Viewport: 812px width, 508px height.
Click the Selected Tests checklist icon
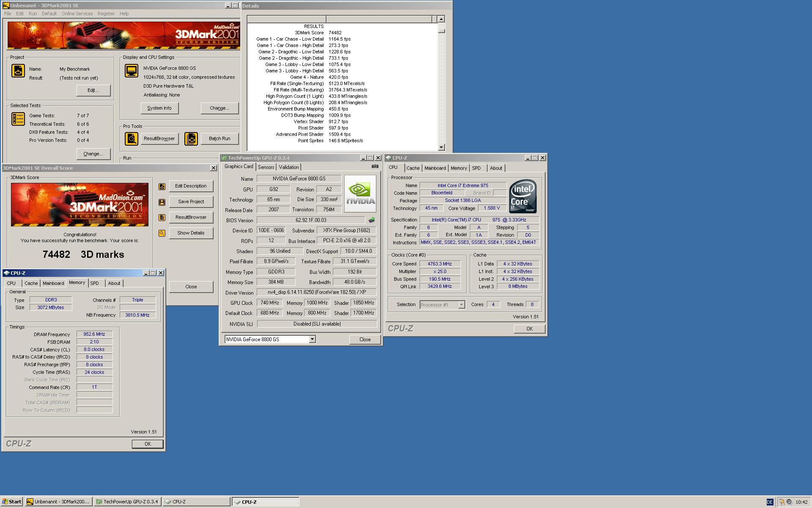18,119
